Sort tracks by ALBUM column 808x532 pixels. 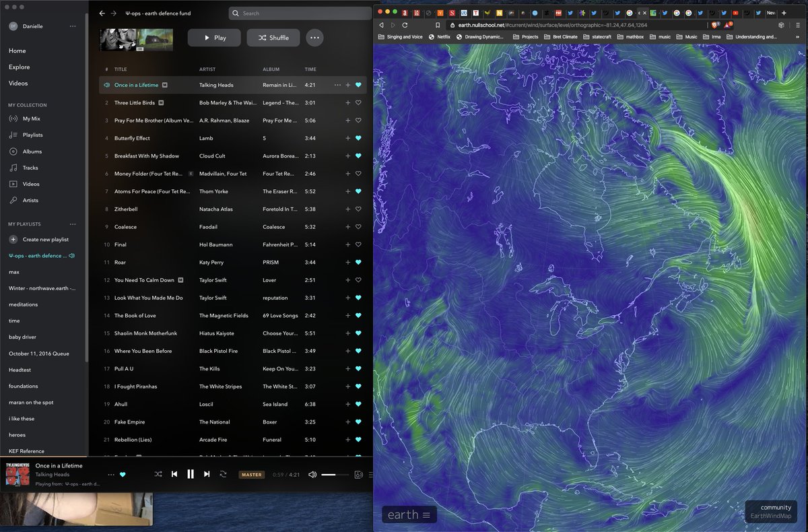pos(271,69)
